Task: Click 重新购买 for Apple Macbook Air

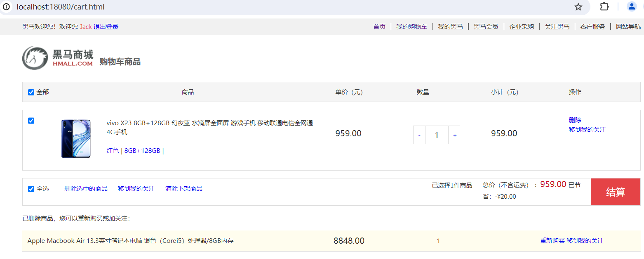Action: (x=552, y=240)
